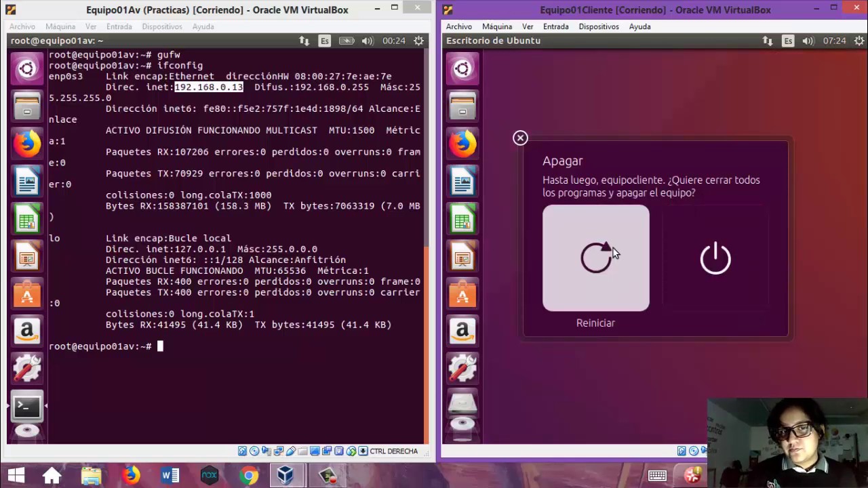Viewport: 868px width, 488px height.
Task: Open sound volume menu in Equipo01Cliente panel
Action: point(808,41)
